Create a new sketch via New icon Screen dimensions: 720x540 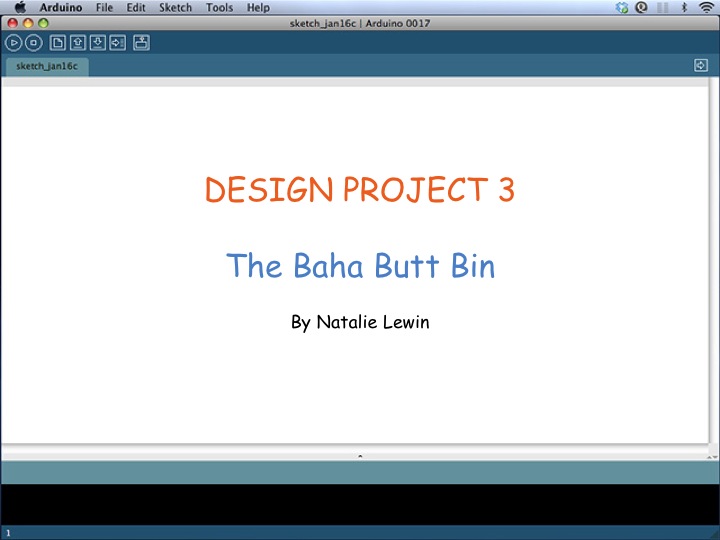point(57,43)
